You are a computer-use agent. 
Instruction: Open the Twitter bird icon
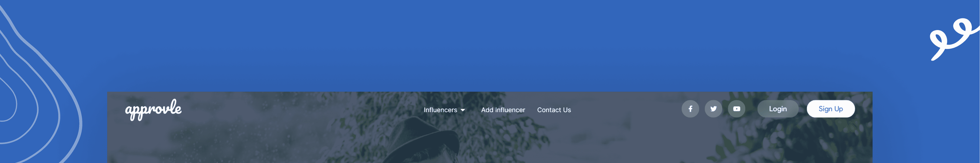pyautogui.click(x=713, y=109)
